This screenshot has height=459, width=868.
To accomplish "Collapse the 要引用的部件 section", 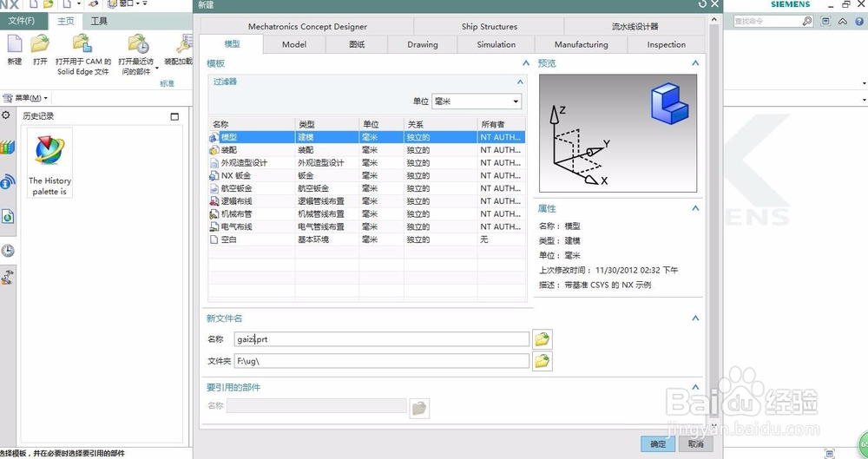I will pyautogui.click(x=695, y=387).
